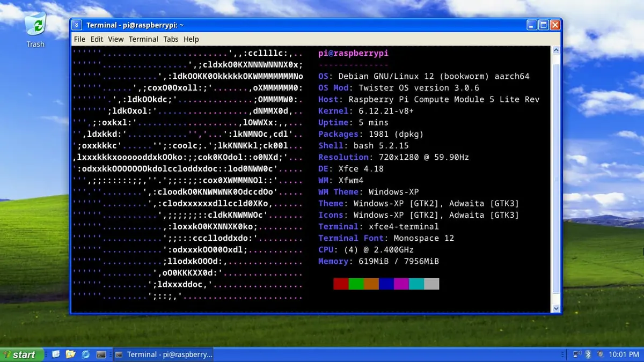The image size is (644, 362).
Task: Click the network connection tray icon
Action: [577, 354]
